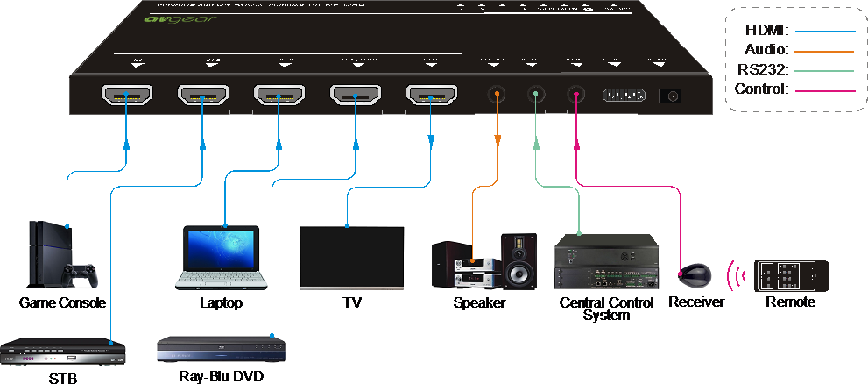
Task: Click the RS232 jack with green cable
Action: point(535,94)
